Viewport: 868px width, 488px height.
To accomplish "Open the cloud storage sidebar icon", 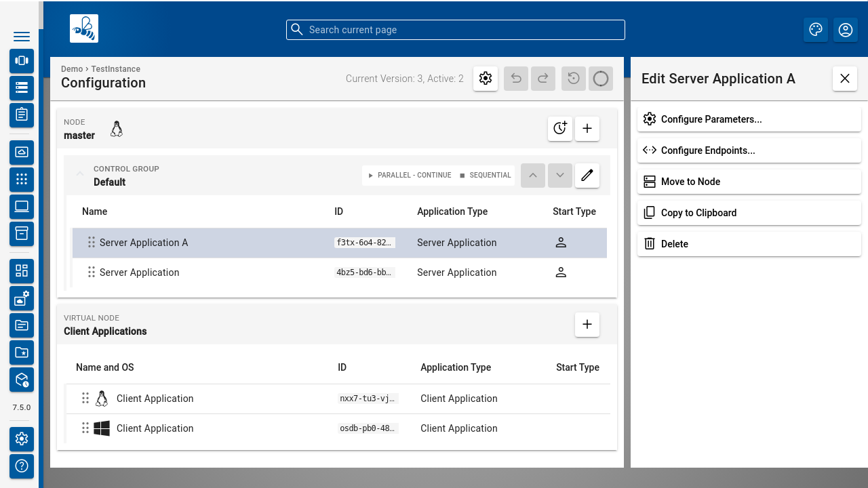I will pos(22,152).
